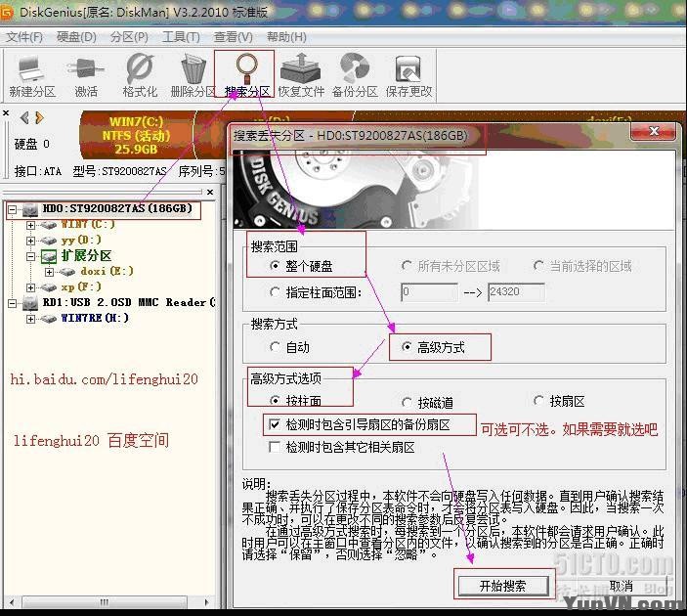Expand the WIN7RE (H:) tree node
The width and height of the screenshot is (687, 616).
pyautogui.click(x=30, y=319)
